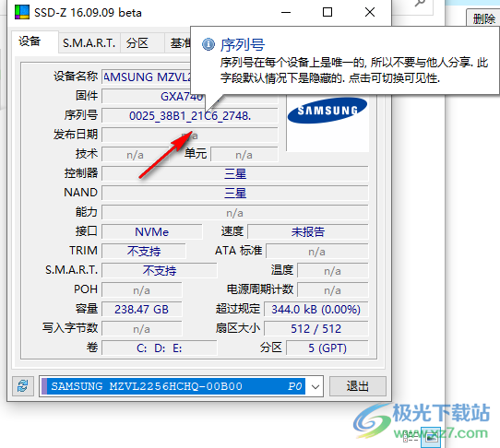500x448 pixels.
Task: Click the 超过规定 value 344.0 kB (0.00%)
Action: 316,310
